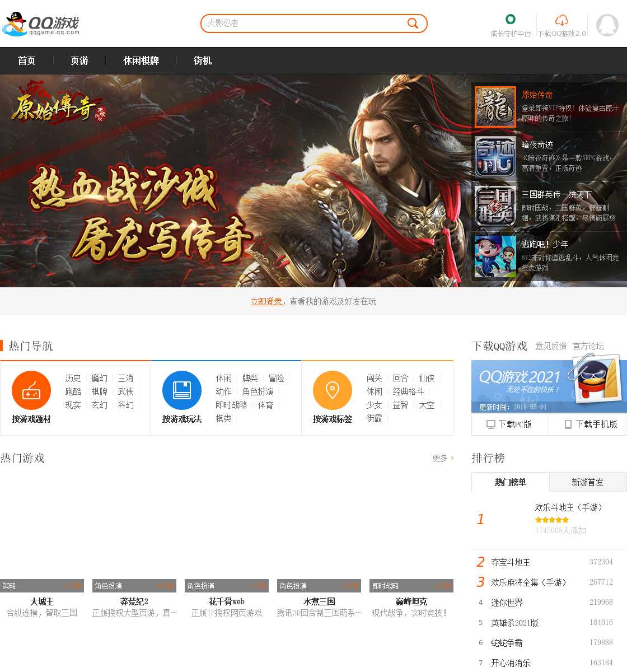This screenshot has width=627, height=672.
Task: Select 经典格斗 tag category
Action: [408, 391]
